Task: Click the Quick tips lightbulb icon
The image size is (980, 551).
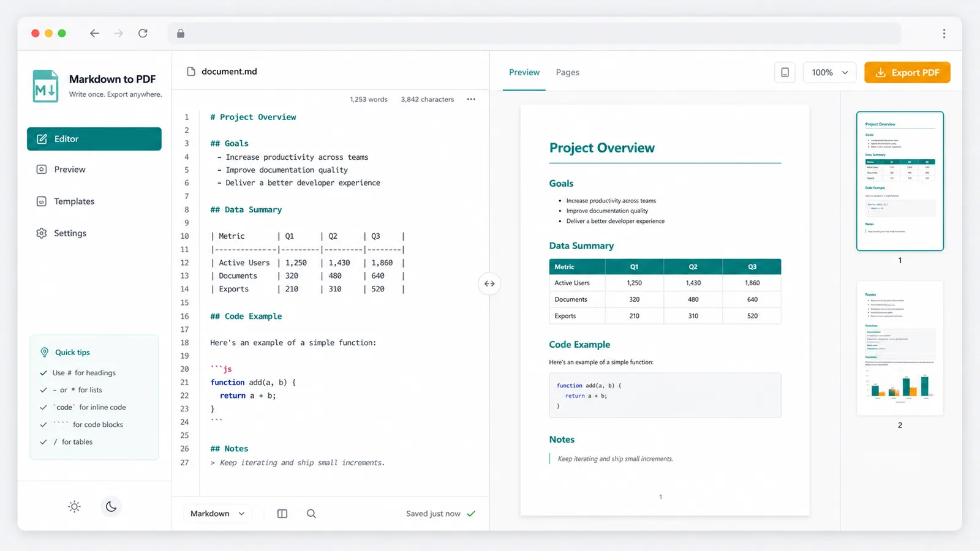Action: [44, 352]
